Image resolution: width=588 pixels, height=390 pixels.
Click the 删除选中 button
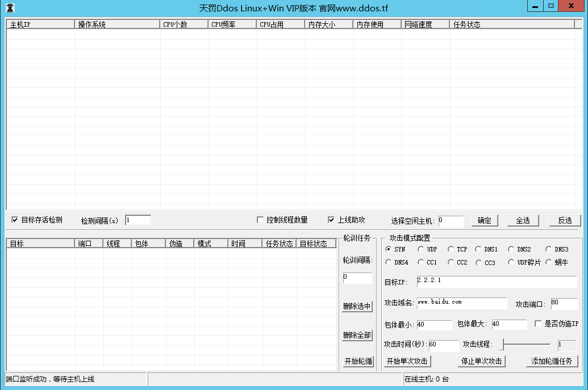click(x=357, y=306)
